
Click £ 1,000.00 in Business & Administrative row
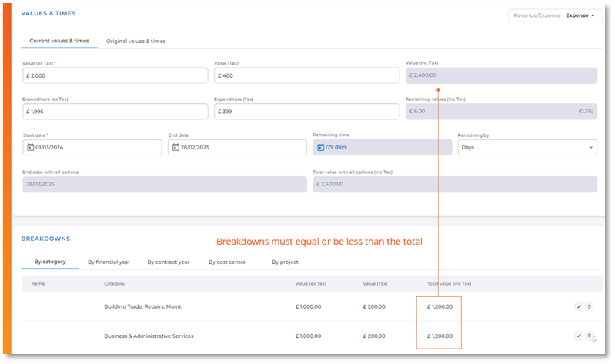coord(309,336)
